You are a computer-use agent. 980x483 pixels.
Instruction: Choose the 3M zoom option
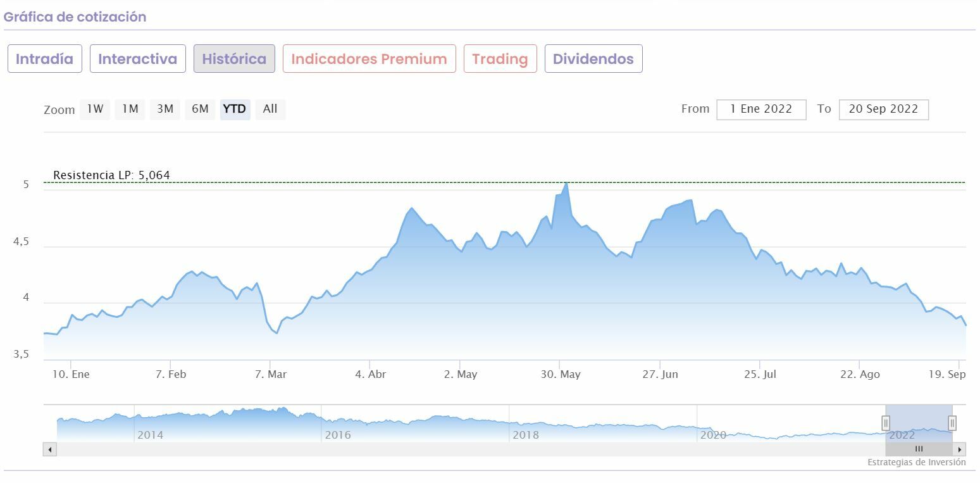(165, 109)
